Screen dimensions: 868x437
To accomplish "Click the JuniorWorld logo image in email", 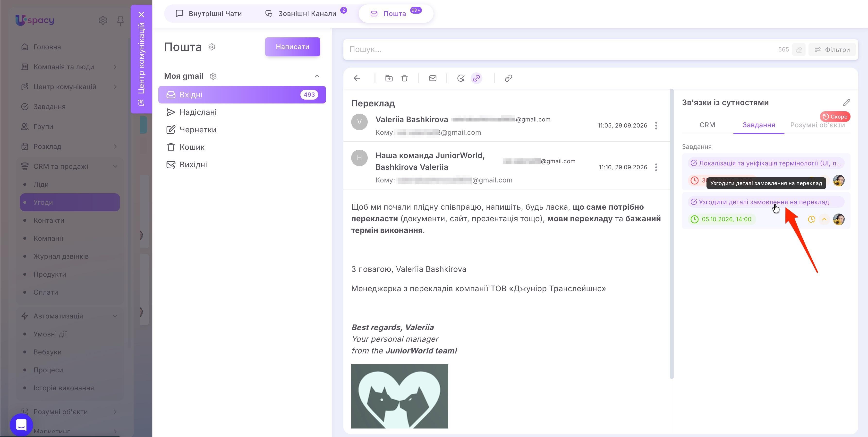I will (x=400, y=396).
